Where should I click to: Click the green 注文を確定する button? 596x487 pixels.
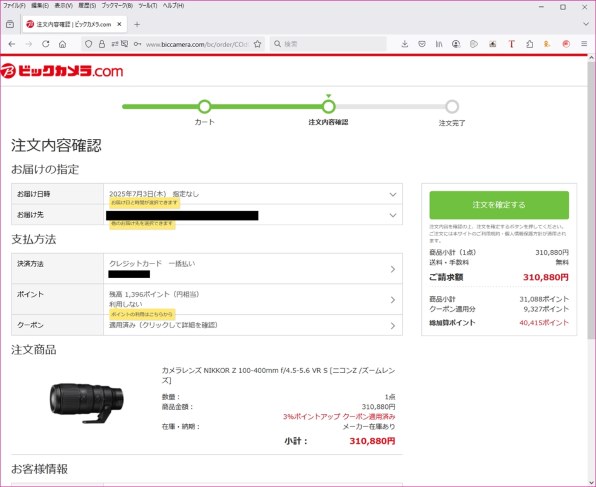(499, 205)
